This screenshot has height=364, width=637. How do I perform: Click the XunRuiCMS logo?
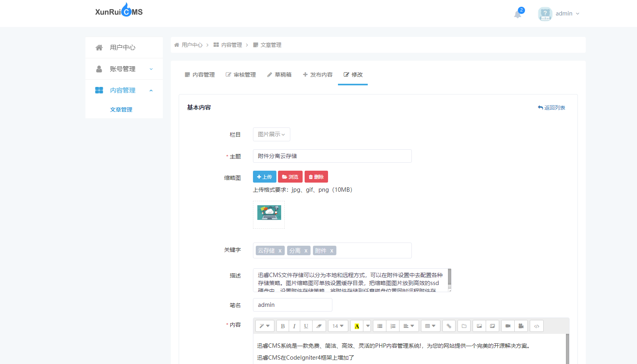119,10
